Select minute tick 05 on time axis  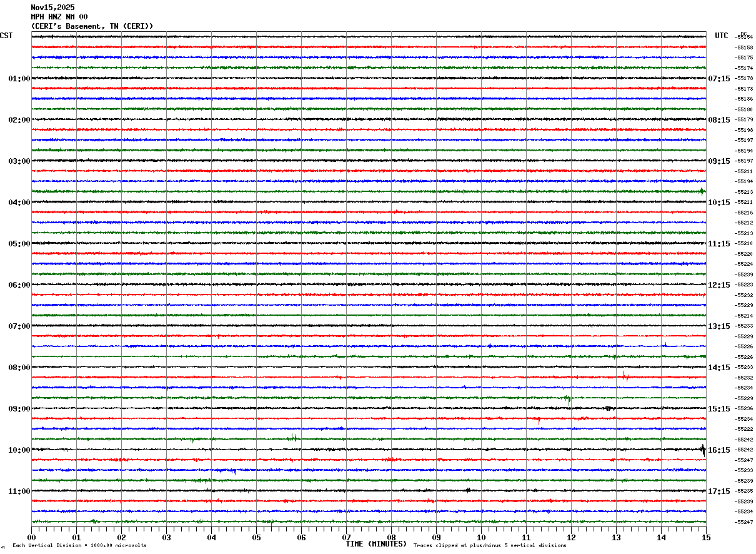[x=256, y=537]
